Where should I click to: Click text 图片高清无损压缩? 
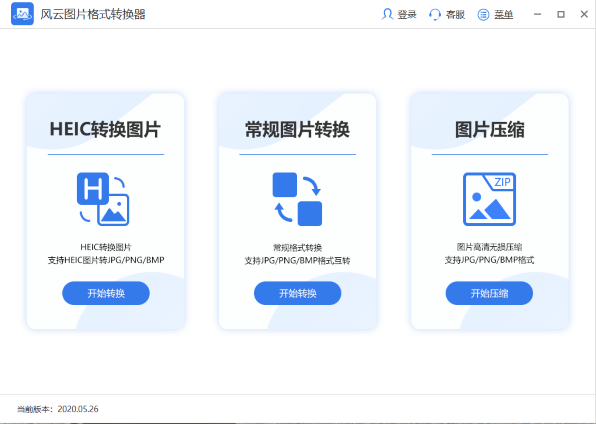point(489,247)
